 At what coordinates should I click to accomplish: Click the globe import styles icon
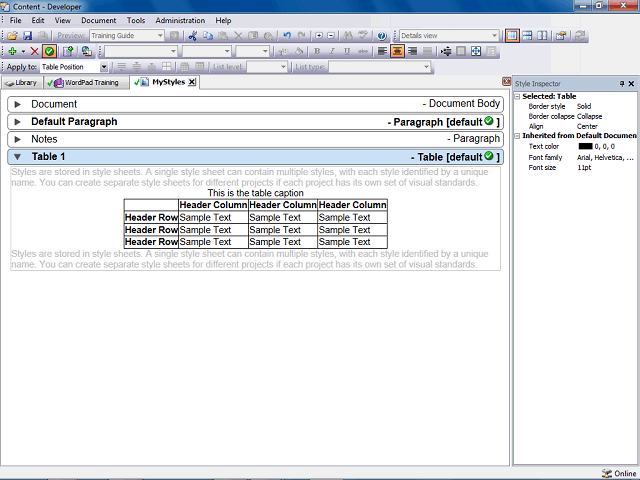click(87, 51)
